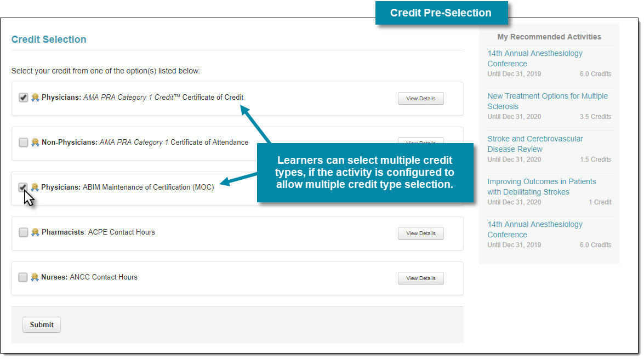Image resolution: width=644 pixels, height=359 pixels.
Task: Check the Non-Physicians Certificate of Attendance box
Action: click(x=24, y=142)
